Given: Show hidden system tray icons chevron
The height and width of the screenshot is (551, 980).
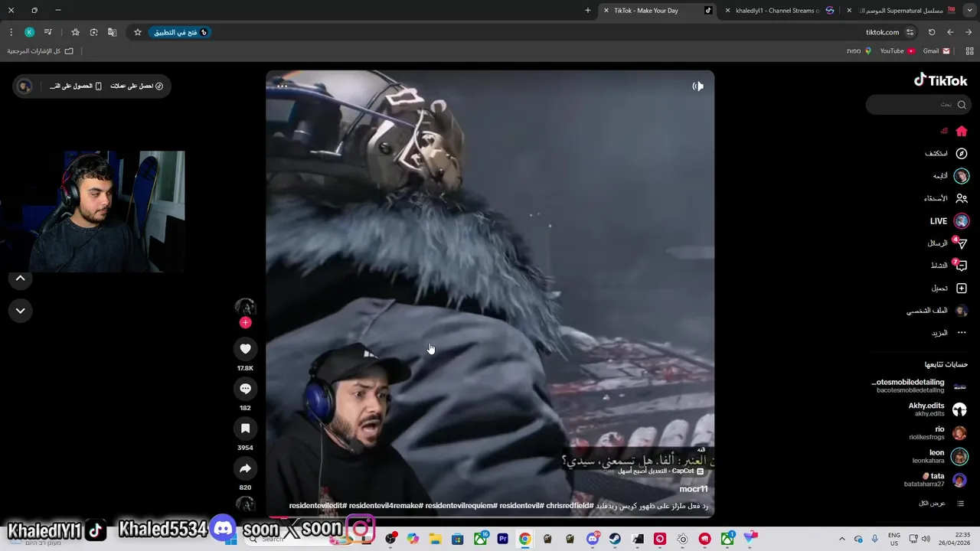Looking at the screenshot, I should (841, 540).
